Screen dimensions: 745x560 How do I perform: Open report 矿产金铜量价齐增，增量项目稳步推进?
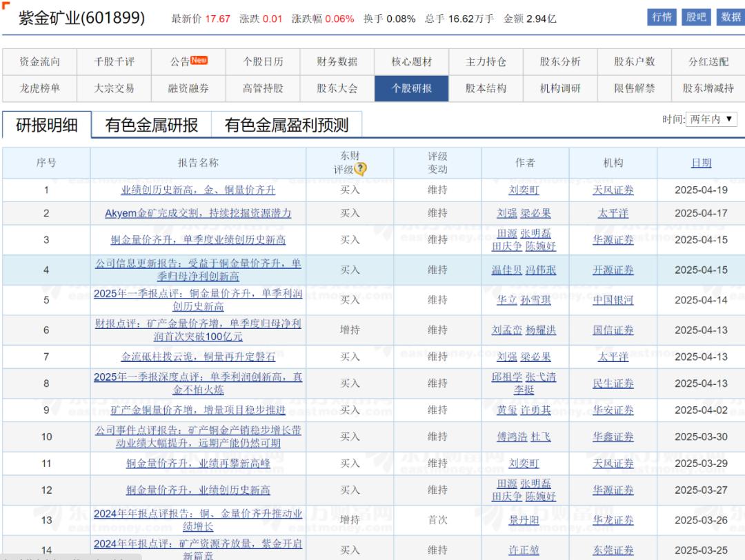tap(198, 410)
